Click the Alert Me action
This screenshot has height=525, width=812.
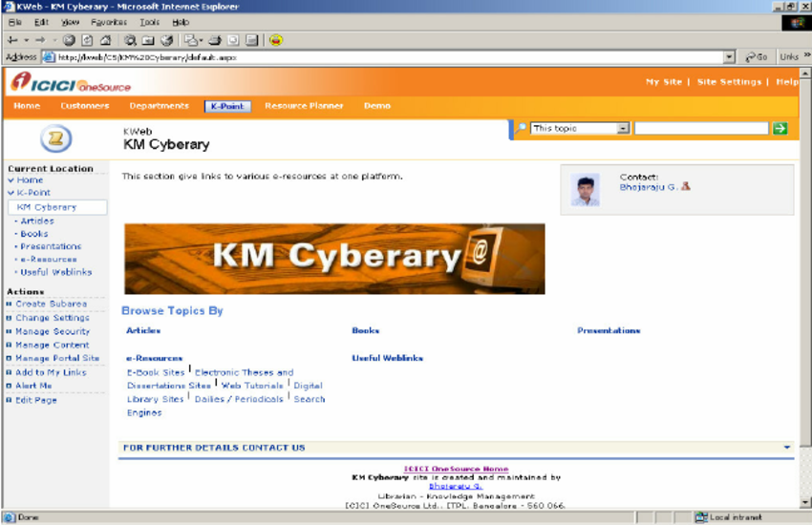[x=33, y=386]
